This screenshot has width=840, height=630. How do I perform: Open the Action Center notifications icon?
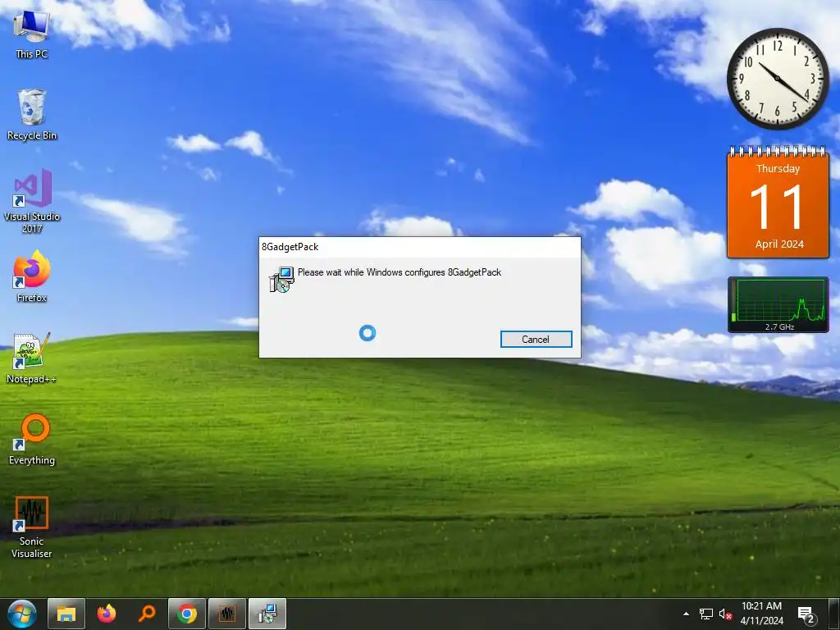pyautogui.click(x=806, y=614)
